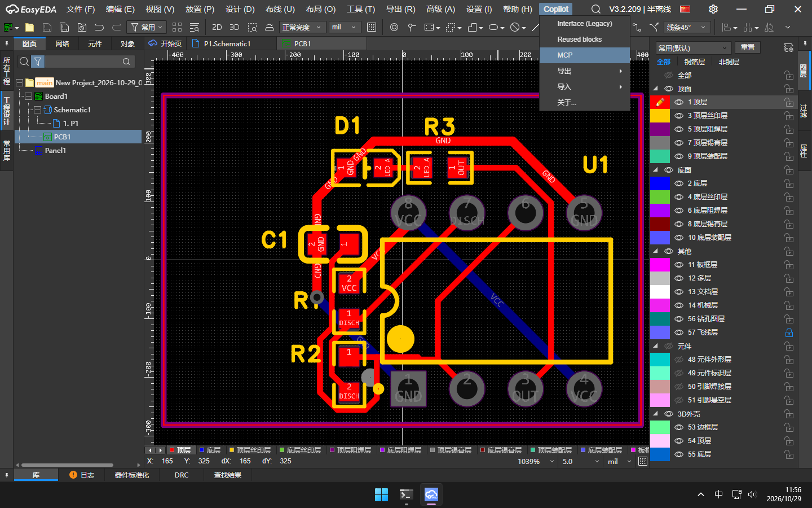Viewport: 812px width, 508px height.
Task: Open the 导出 submenu in Copilot menu
Action: coord(585,71)
